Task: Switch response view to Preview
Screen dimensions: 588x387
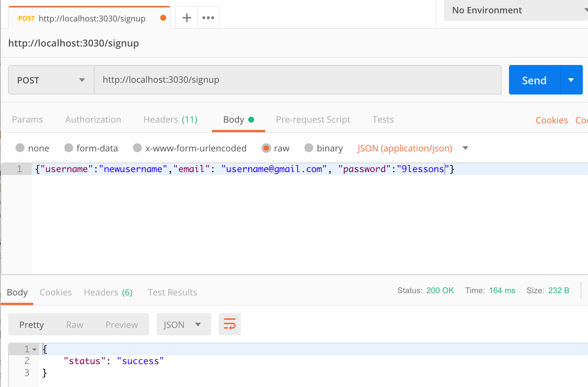Action: tap(122, 325)
